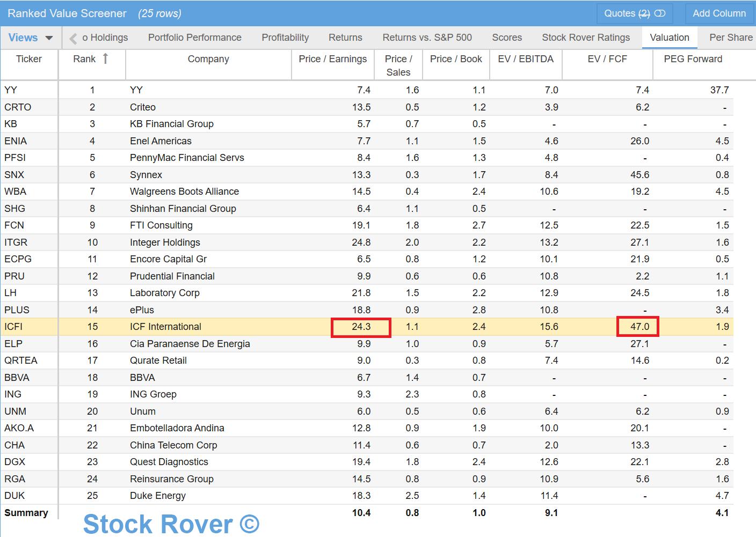The height and width of the screenshot is (537, 756).
Task: Select PennyMac Financial Servs row
Action: (x=367, y=158)
